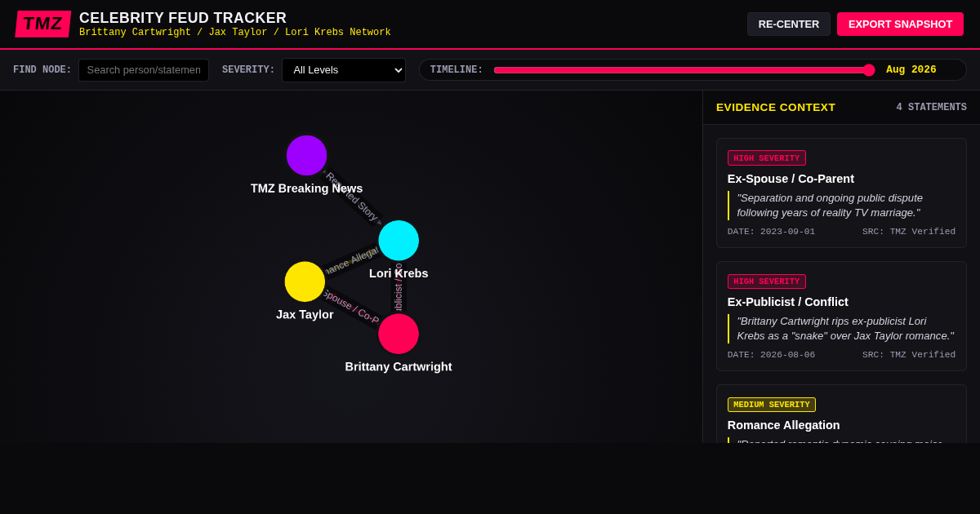
Task: Click the TMZ Breaking News node label
Action: [x=306, y=188]
